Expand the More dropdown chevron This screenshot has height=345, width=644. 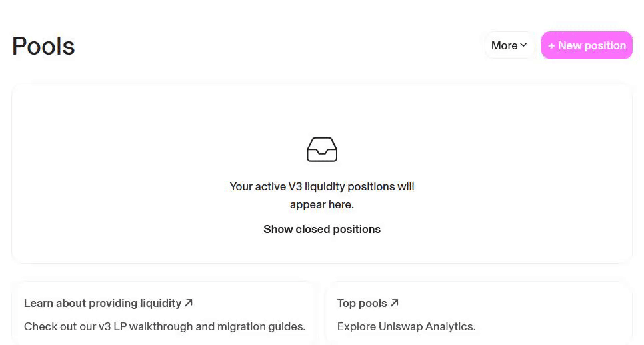pyautogui.click(x=524, y=45)
